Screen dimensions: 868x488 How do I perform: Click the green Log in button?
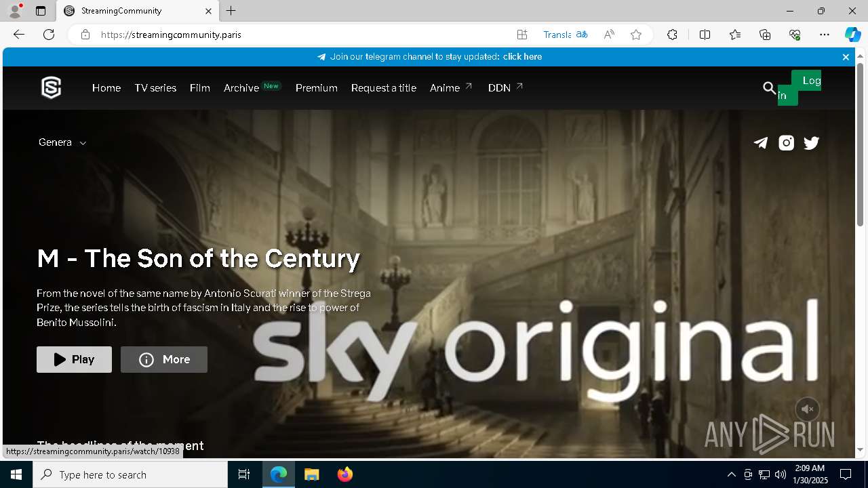pyautogui.click(x=800, y=88)
